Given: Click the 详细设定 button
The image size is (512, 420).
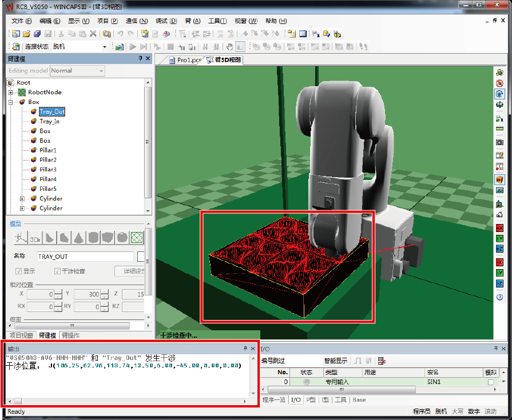Looking at the screenshot, I should (129, 271).
